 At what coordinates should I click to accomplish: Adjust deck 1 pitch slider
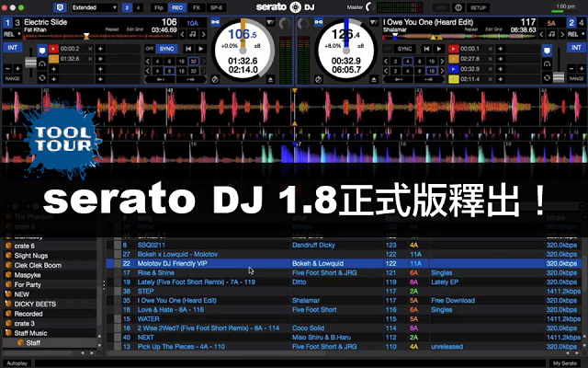(x=30, y=63)
